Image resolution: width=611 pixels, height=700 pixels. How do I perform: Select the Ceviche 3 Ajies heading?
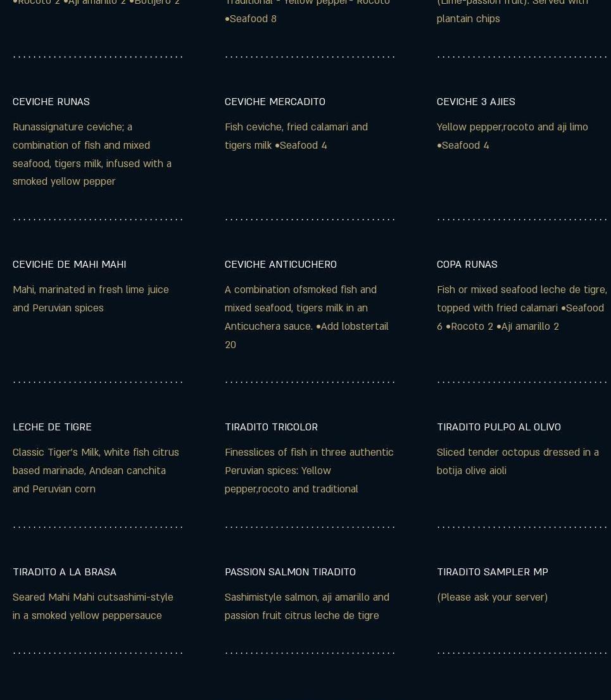click(x=476, y=101)
